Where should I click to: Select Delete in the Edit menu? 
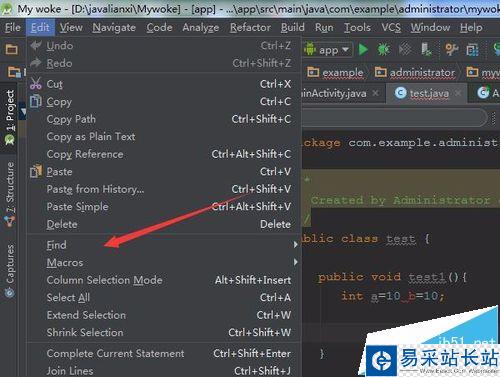pyautogui.click(x=164, y=224)
